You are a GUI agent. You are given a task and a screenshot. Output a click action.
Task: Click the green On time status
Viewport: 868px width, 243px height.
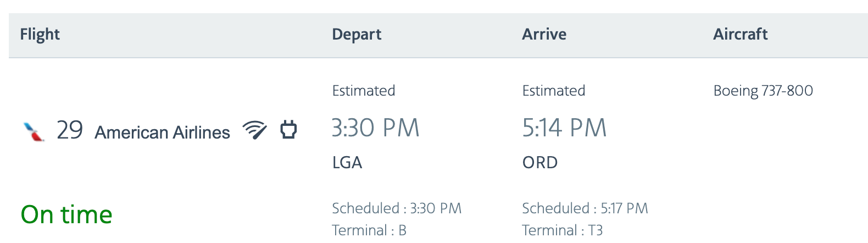pos(66,214)
